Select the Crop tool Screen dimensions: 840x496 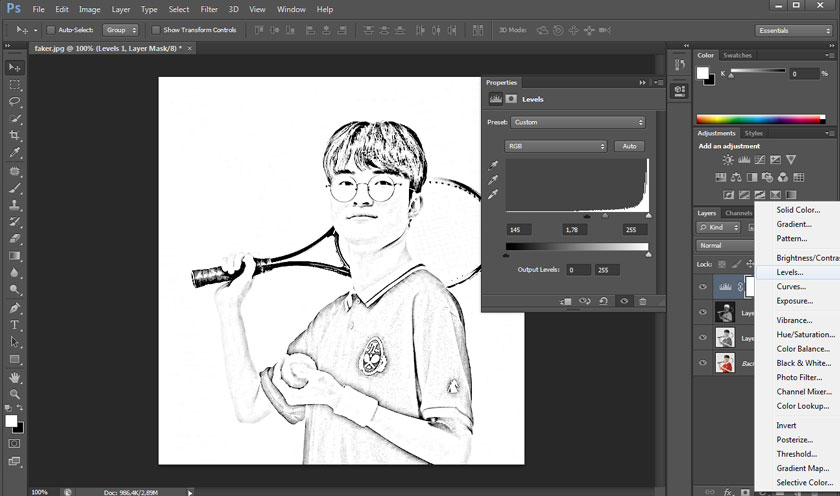14,136
